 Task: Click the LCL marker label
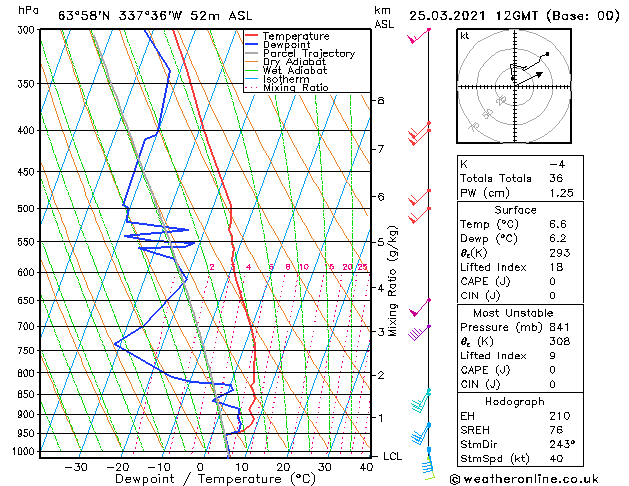tap(392, 456)
